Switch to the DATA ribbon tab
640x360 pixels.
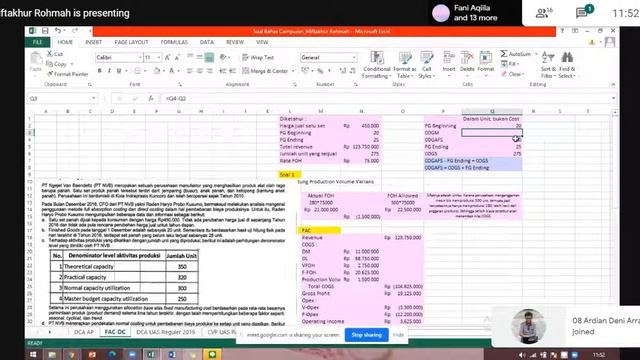coord(207,42)
